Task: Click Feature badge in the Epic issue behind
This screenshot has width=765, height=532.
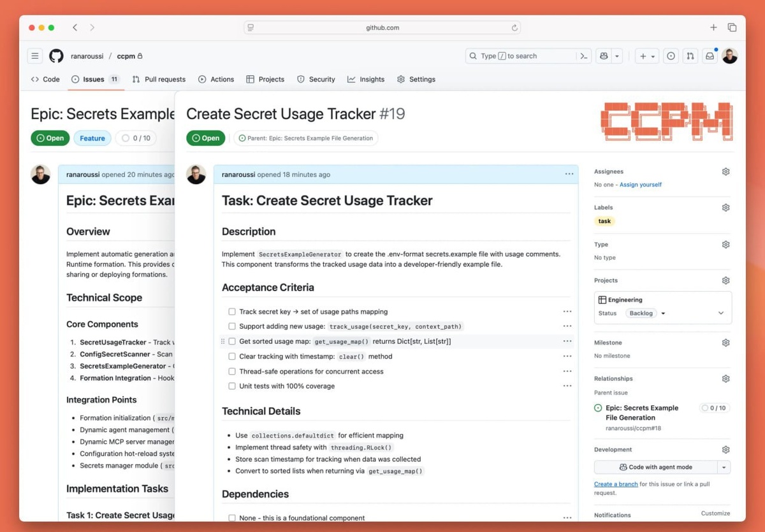Action: (x=92, y=138)
